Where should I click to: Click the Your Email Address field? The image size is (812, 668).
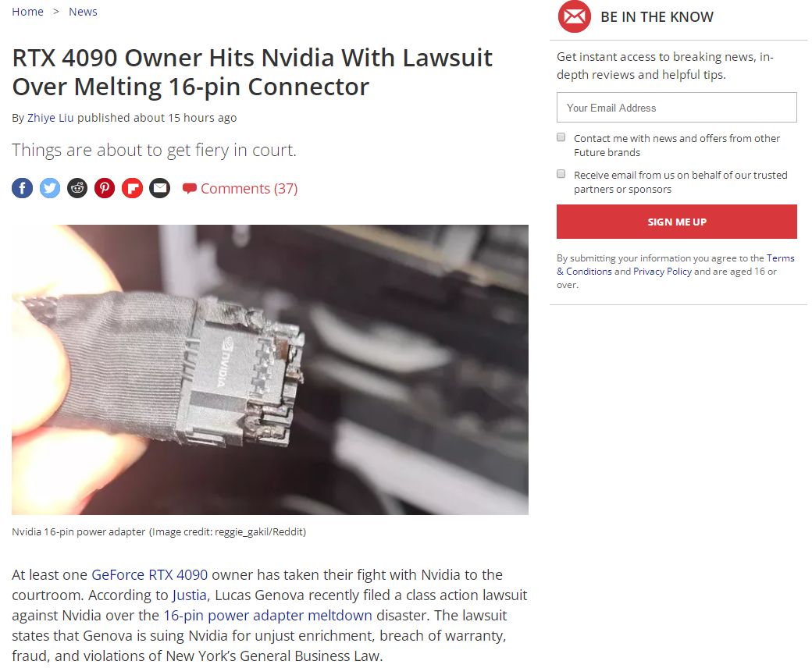click(676, 108)
